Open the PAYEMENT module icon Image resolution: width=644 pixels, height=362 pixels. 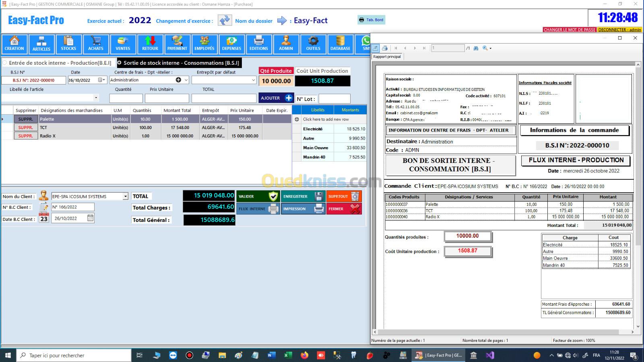pos(177,44)
